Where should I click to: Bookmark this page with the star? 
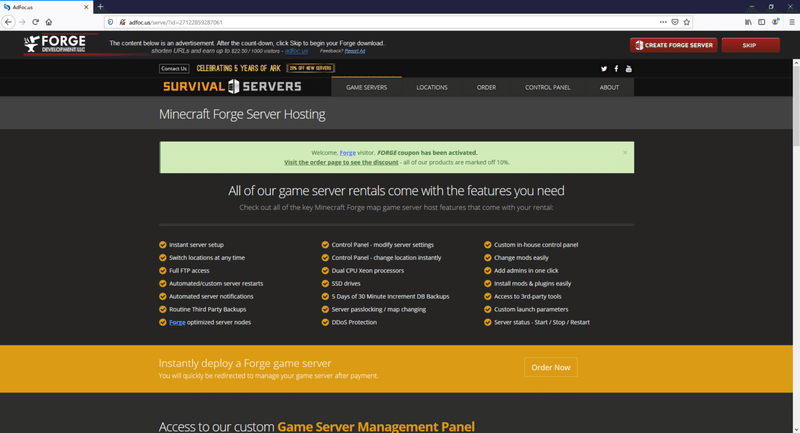click(687, 22)
